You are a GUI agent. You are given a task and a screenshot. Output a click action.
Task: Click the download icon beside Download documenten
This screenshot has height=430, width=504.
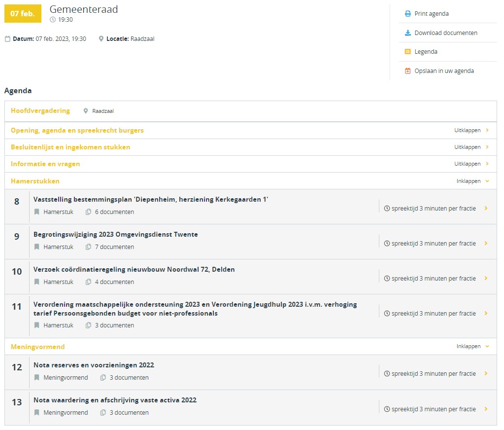[407, 33]
